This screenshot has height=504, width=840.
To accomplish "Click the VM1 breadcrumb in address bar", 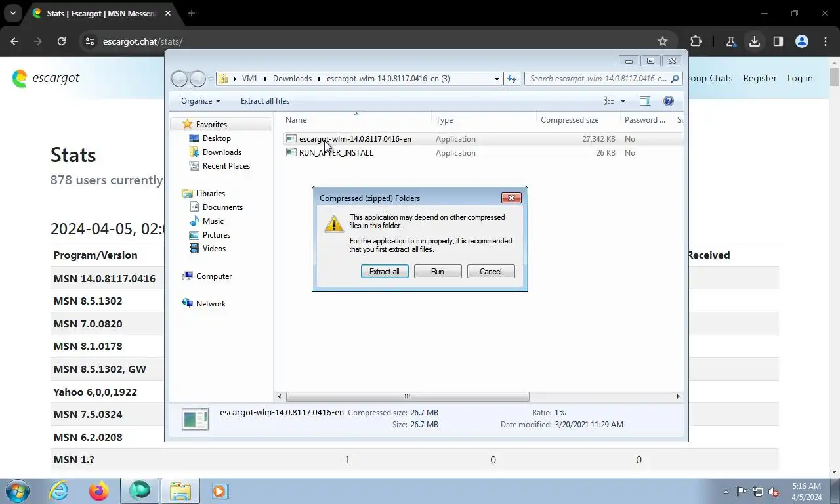I will pyautogui.click(x=249, y=79).
